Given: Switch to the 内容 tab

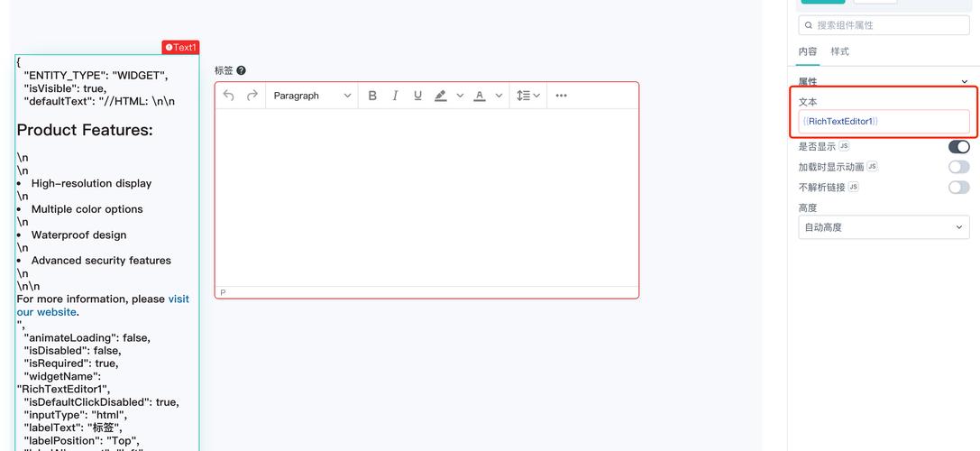Looking at the screenshot, I should [807, 51].
